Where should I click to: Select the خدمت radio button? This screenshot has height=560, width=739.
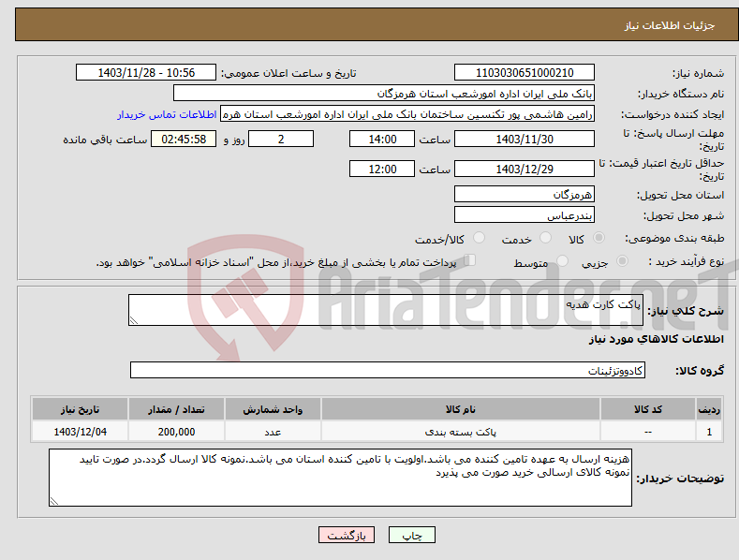545,238
